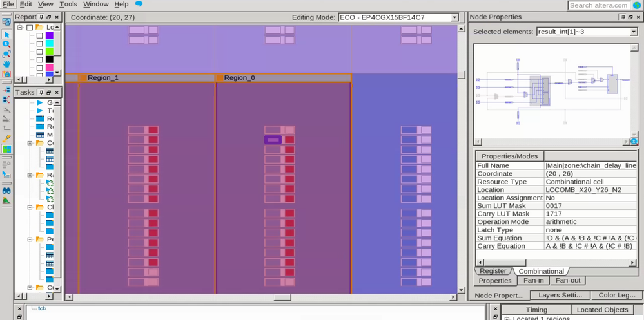This screenshot has height=320, width=644.
Task: Switch to the Register tab
Action: (x=493, y=271)
